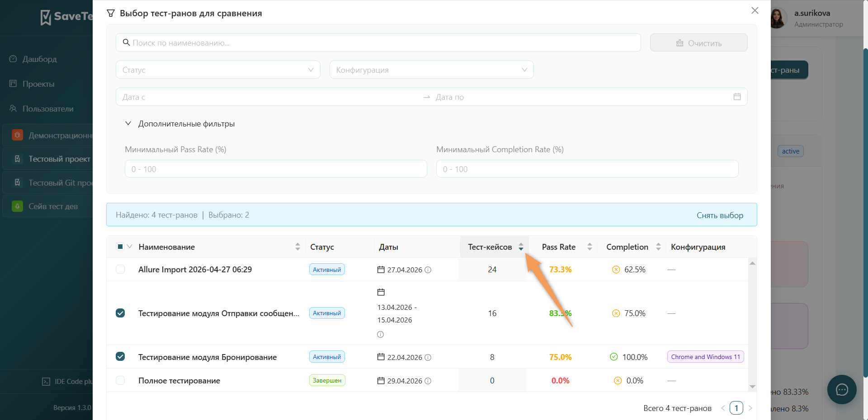The image size is (868, 420).
Task: Open the Конфигурация dropdown filter
Action: coord(432,70)
